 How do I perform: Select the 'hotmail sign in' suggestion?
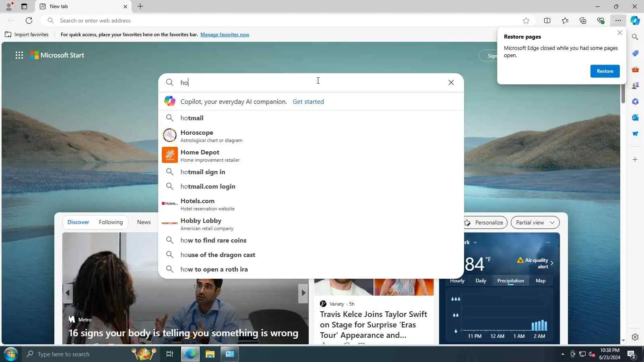311,172
